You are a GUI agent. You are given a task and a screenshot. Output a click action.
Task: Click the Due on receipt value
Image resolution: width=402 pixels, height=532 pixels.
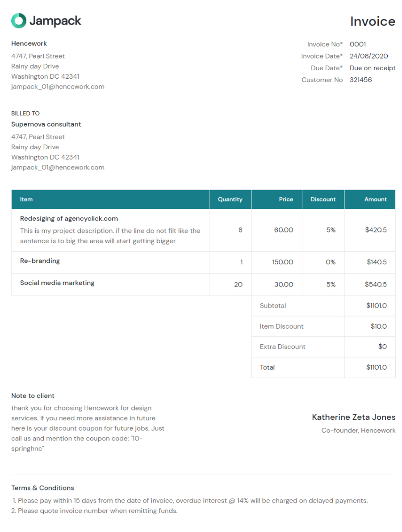pos(373,68)
